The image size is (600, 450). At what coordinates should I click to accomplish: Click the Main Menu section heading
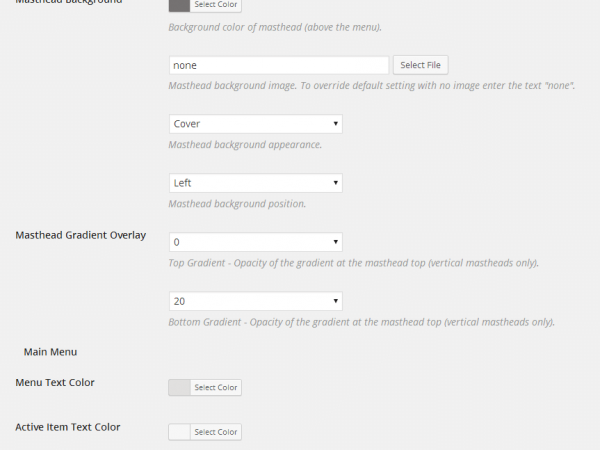pos(51,352)
